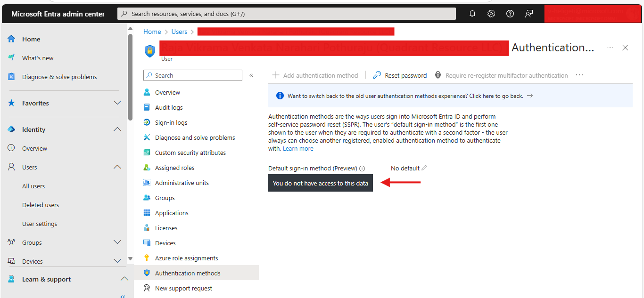
Task: Click the user detail Search box
Action: click(x=192, y=75)
